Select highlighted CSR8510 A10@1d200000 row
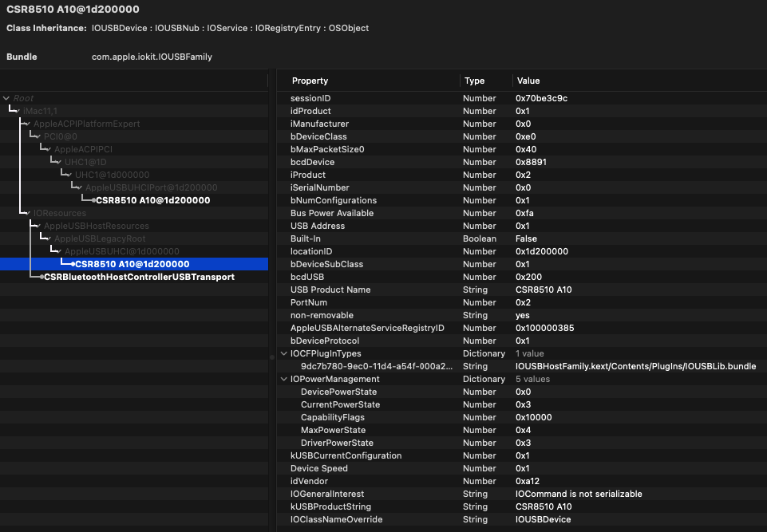 tap(134, 264)
